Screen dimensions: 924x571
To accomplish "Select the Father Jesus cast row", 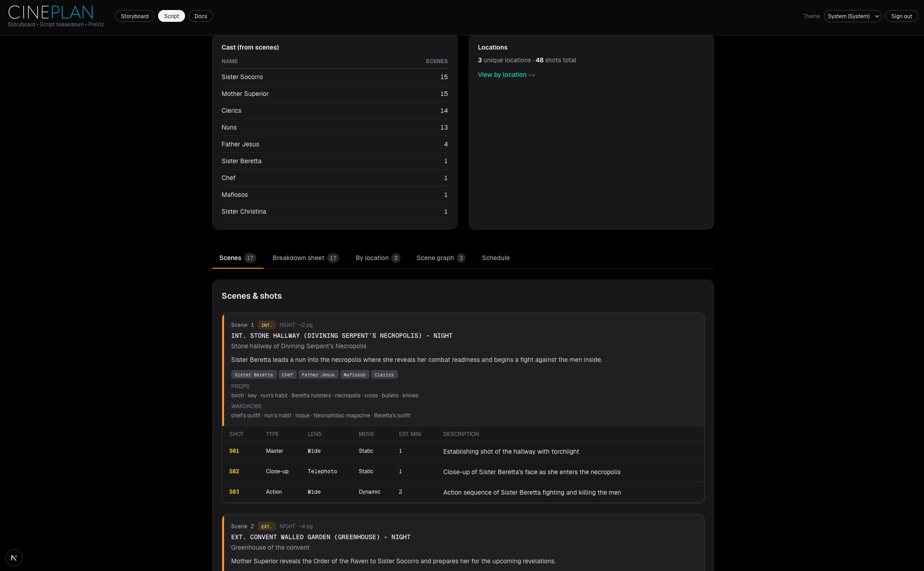I will (x=335, y=144).
